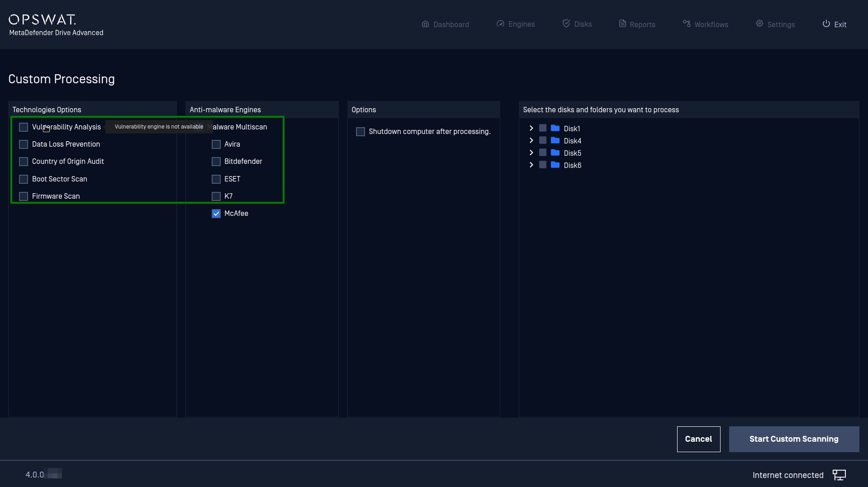Check the K7 engine checkbox
This screenshot has width=868, height=487.
(216, 196)
